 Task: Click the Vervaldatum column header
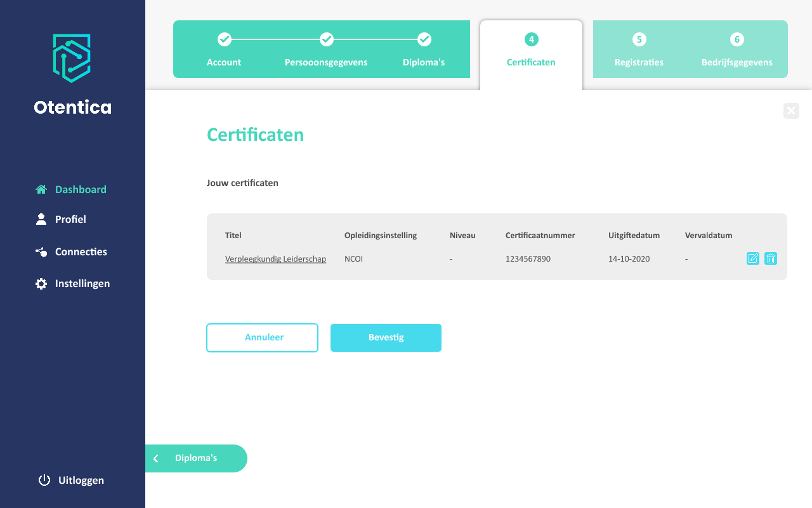coord(709,236)
